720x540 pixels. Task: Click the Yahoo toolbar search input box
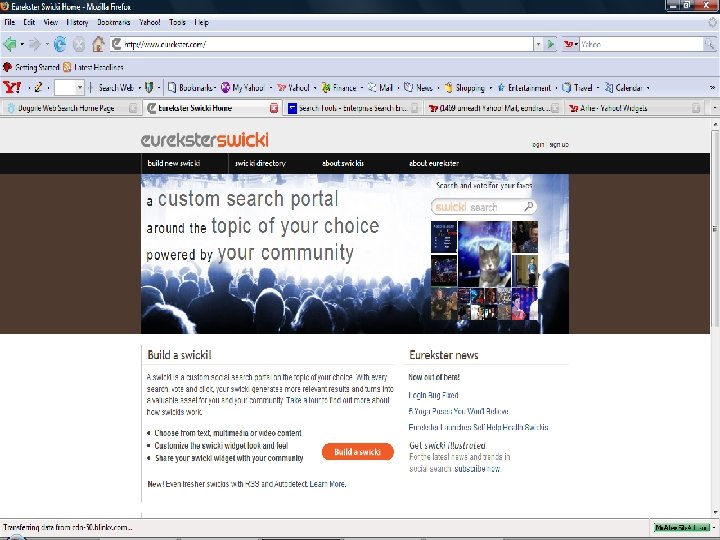click(65, 87)
